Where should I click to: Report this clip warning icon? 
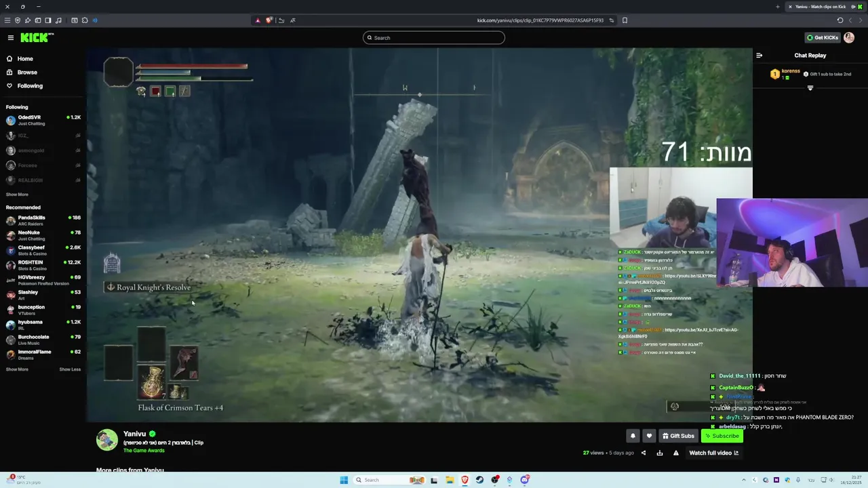[676, 453]
